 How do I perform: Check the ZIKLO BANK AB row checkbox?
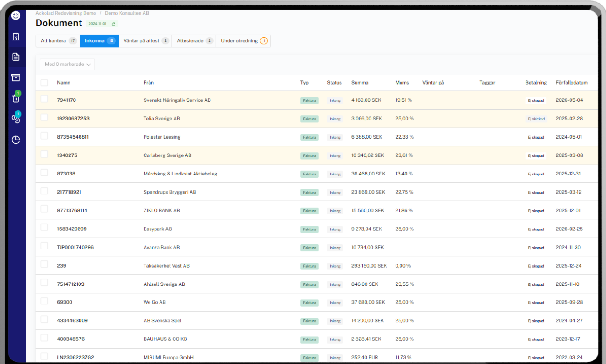(44, 209)
